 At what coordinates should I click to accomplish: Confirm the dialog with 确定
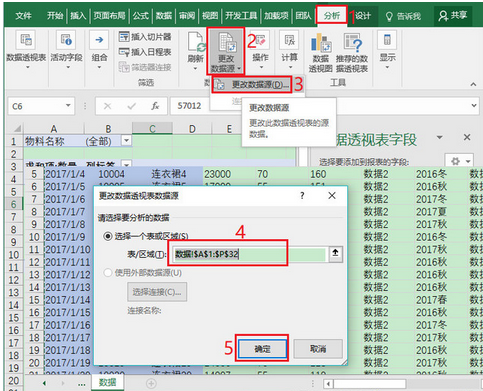coord(262,349)
